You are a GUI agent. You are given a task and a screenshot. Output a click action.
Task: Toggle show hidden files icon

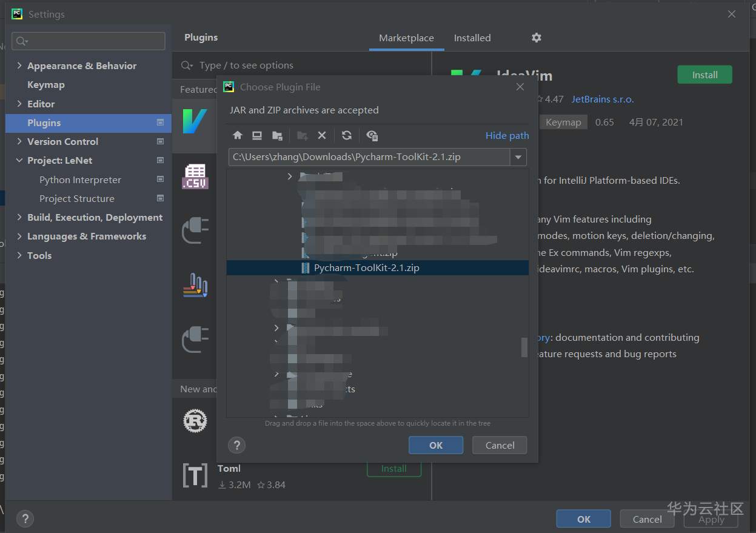tap(372, 135)
